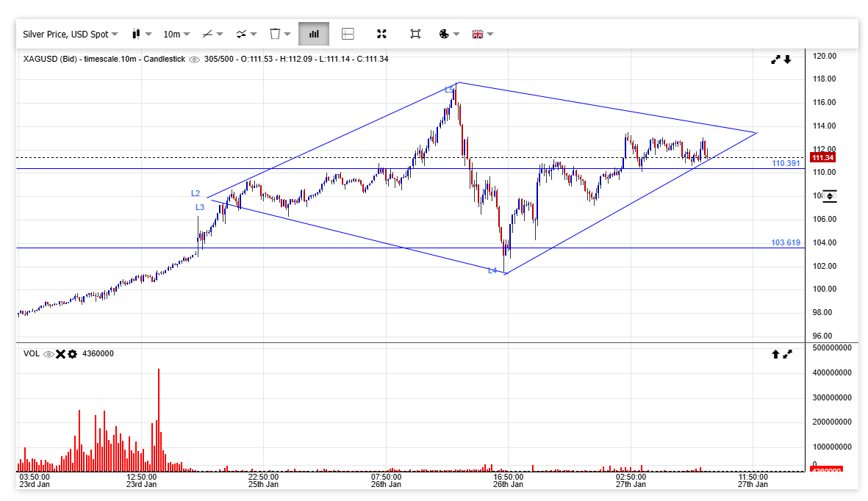Open the color palette theme menu
This screenshot has width=868, height=501.
pos(448,34)
